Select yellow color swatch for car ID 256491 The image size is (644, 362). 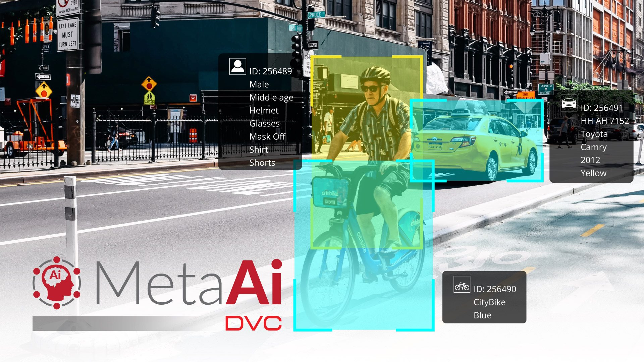point(593,173)
